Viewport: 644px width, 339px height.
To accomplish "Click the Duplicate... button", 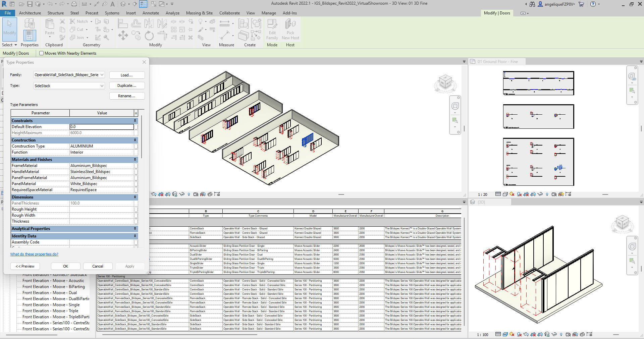I will [x=127, y=86].
